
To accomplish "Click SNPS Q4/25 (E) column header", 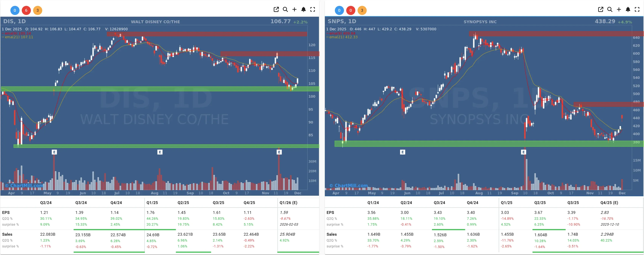I will 609,203.
